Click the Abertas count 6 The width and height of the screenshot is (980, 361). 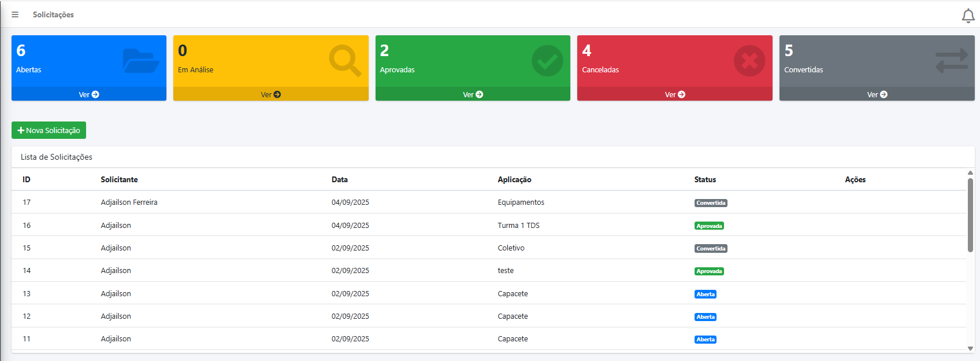(x=21, y=50)
